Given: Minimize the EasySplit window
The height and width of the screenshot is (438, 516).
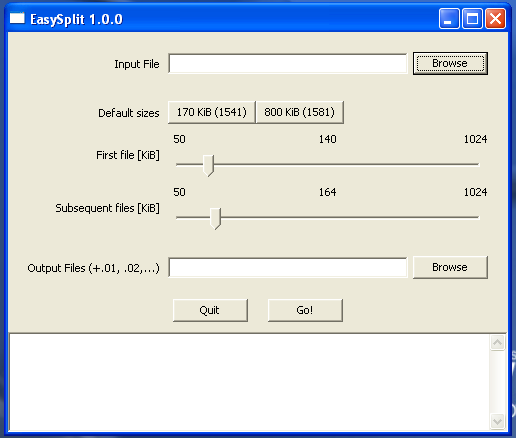Looking at the screenshot, I should pos(449,19).
